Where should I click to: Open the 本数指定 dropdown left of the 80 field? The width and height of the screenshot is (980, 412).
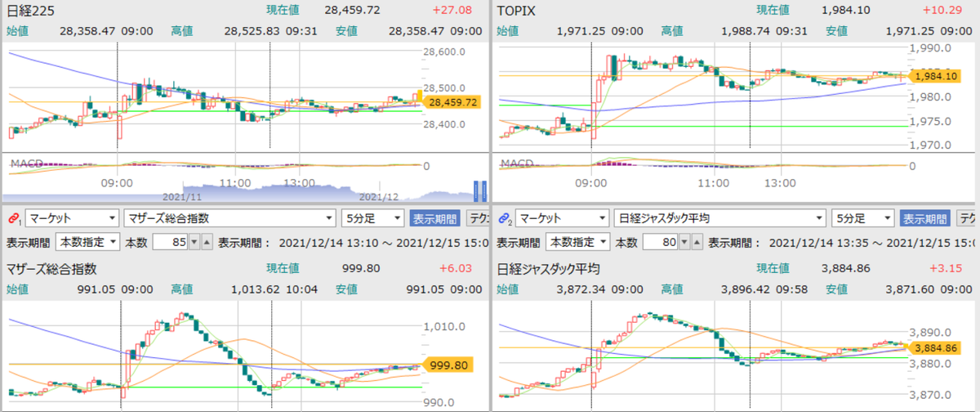pos(577,243)
